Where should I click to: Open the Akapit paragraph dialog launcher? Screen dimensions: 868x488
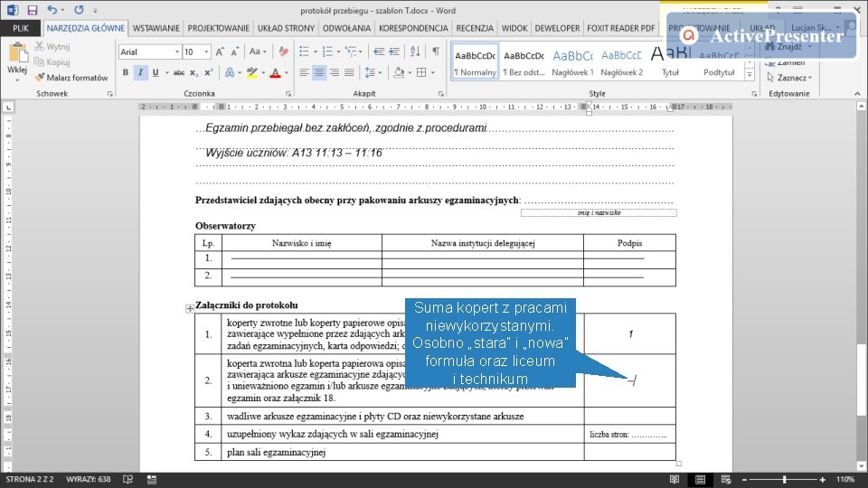click(441, 94)
